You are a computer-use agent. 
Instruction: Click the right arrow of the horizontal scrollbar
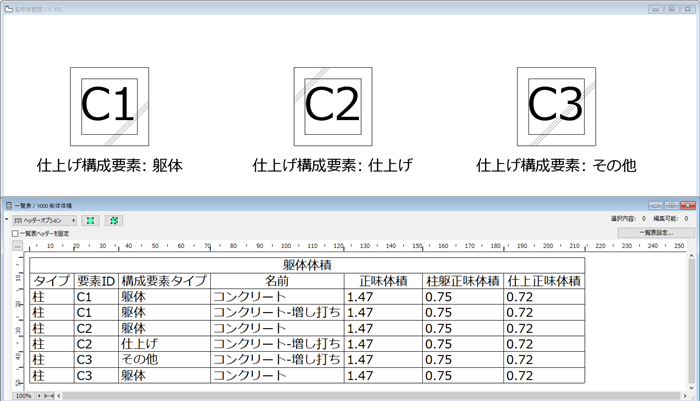(685, 396)
